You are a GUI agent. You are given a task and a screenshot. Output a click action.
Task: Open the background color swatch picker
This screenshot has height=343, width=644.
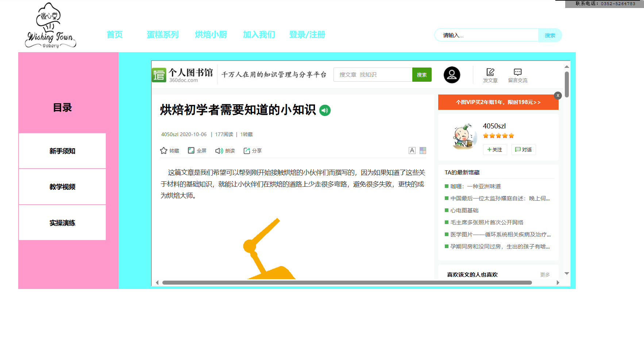tap(423, 150)
